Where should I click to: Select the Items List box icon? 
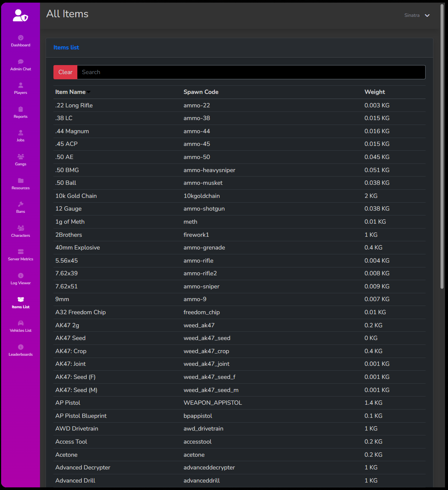[21, 300]
